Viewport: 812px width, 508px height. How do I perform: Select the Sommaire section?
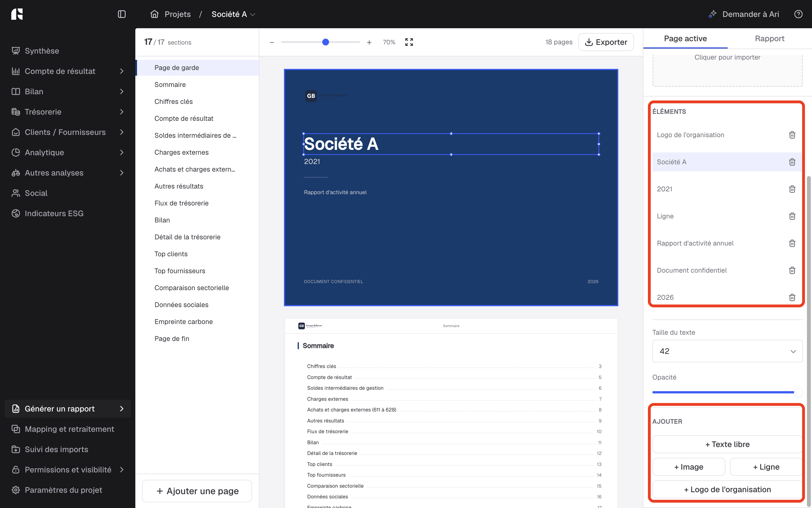(x=197, y=85)
